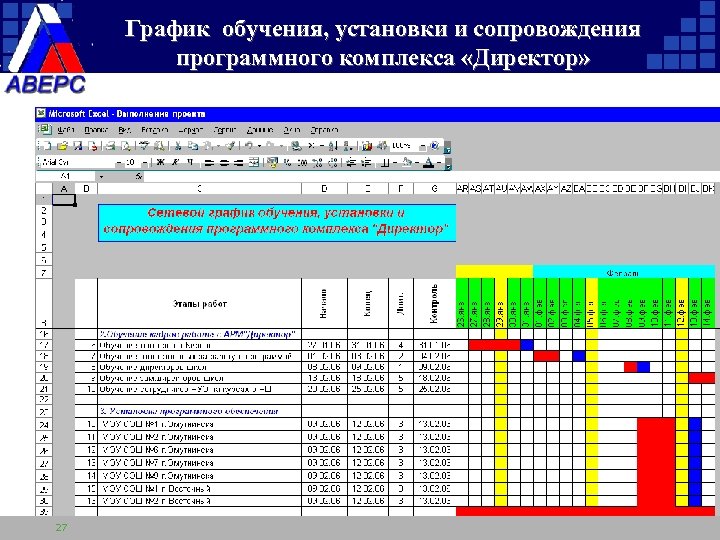Click the fx insert function button
Viewport: 720px width, 540px height.
138,176
